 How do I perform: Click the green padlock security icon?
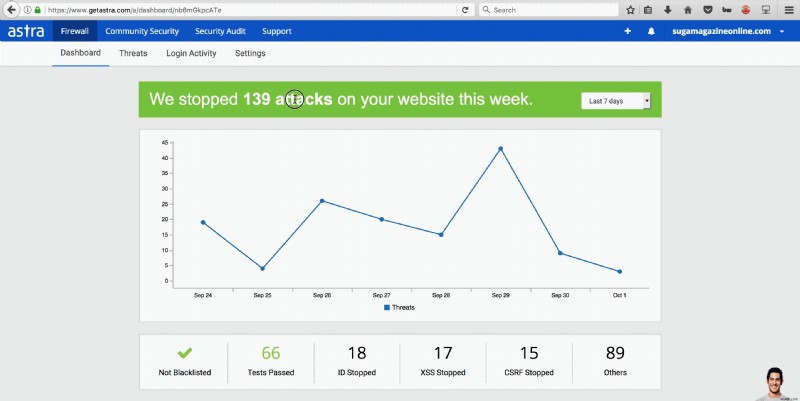pos(37,10)
